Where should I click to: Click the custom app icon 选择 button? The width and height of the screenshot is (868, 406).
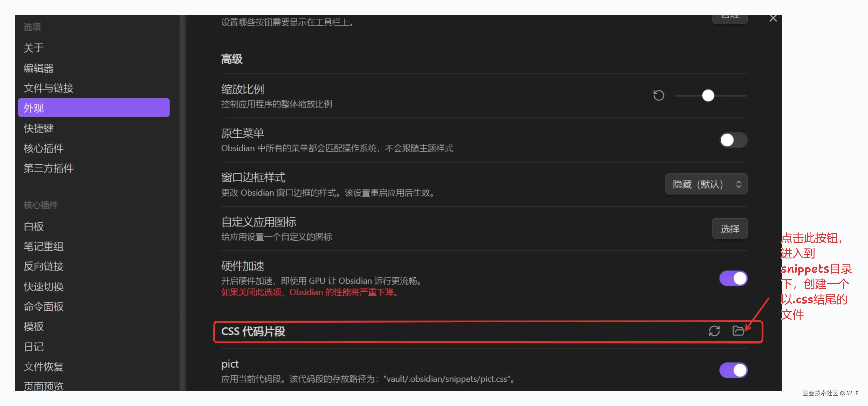click(730, 229)
